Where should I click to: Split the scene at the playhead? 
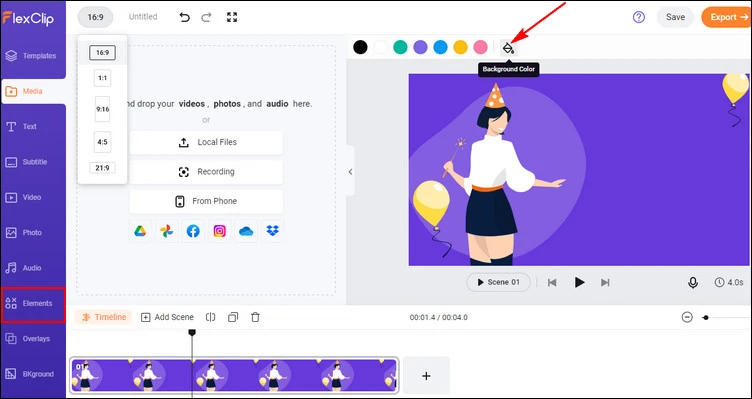click(x=211, y=317)
